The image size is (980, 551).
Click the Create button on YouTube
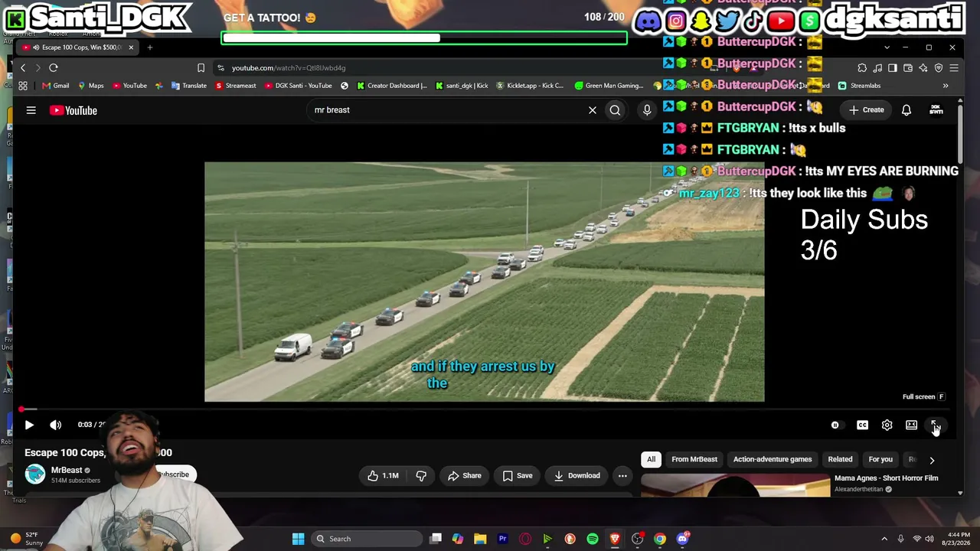point(866,110)
